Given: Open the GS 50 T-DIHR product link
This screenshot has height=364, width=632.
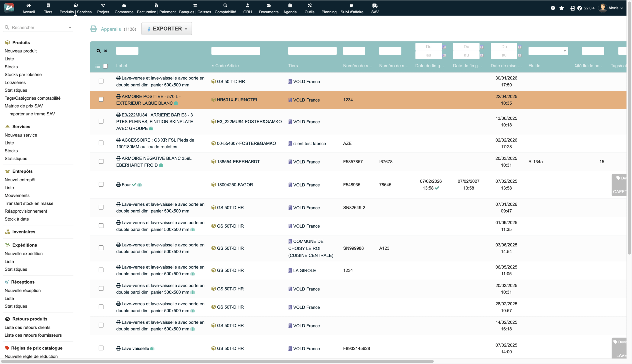Looking at the screenshot, I should 231,81.
